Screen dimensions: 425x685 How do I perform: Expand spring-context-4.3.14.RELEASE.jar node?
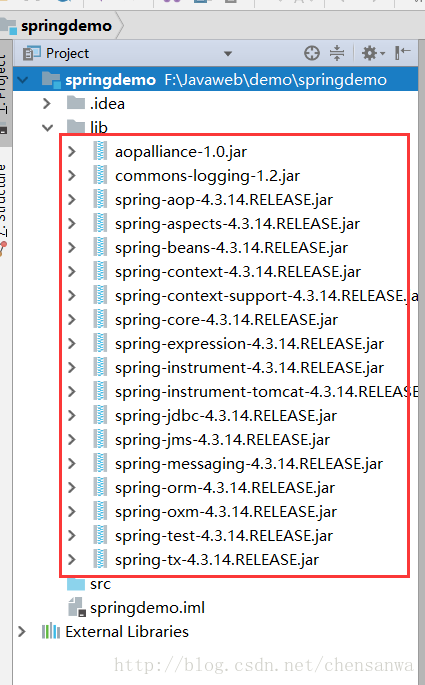(x=72, y=272)
